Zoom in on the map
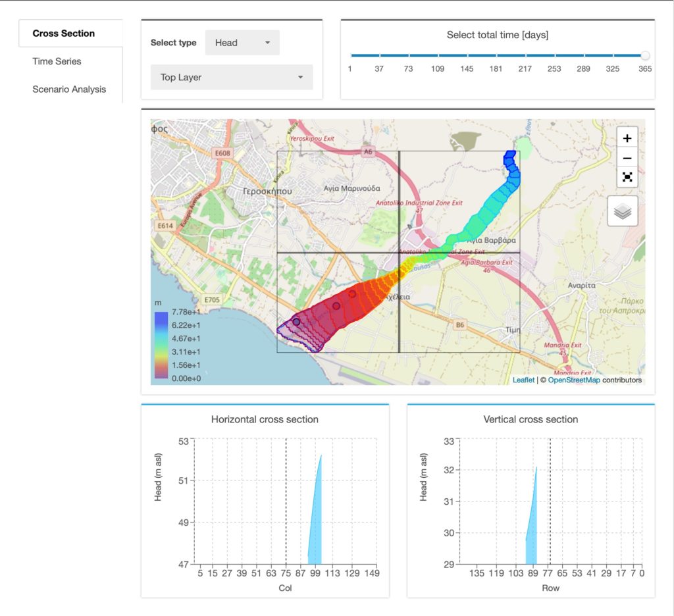The image size is (674, 616). pos(627,138)
